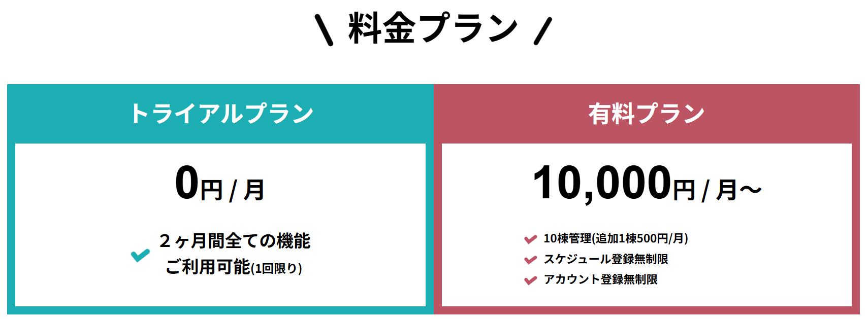Click the backslash mark left of 料金プラン

tap(324, 30)
